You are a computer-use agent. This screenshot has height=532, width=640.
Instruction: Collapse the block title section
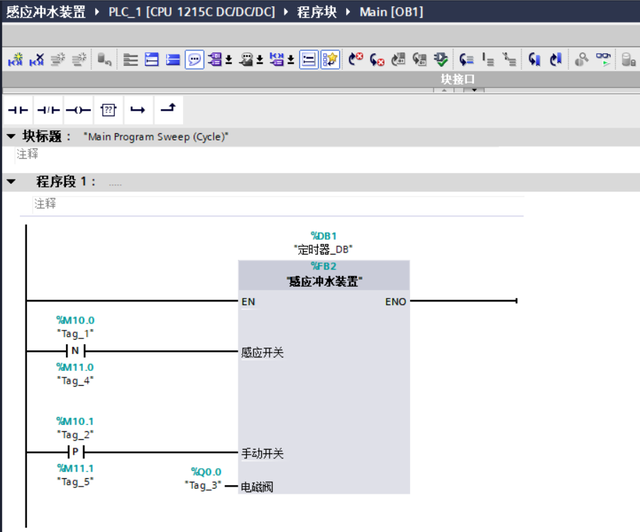pos(11,136)
